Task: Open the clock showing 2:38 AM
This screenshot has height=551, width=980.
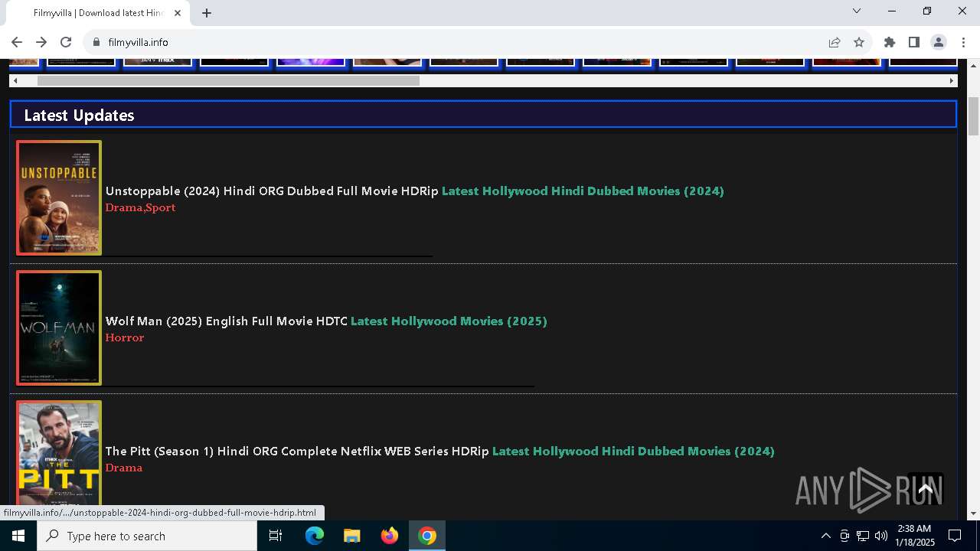Action: [914, 536]
